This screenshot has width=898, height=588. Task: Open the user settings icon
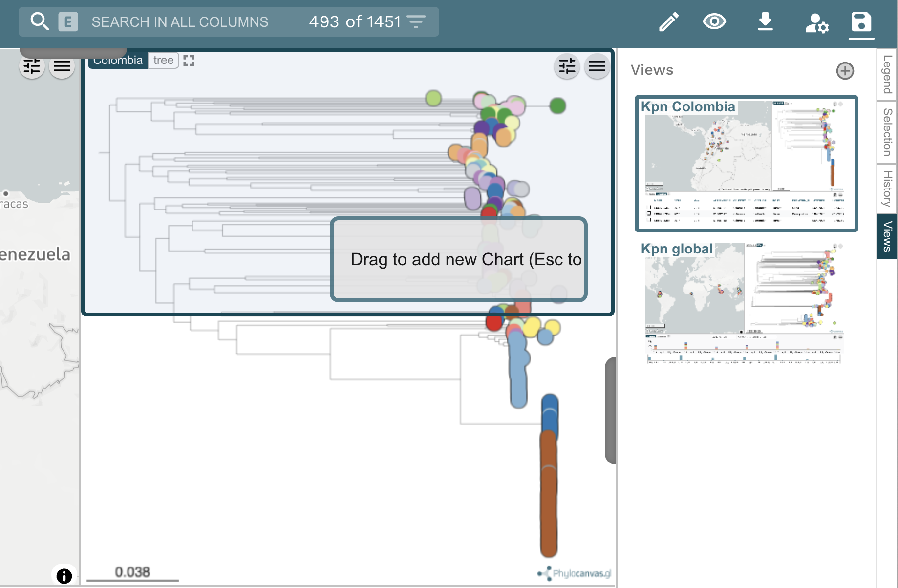816,22
